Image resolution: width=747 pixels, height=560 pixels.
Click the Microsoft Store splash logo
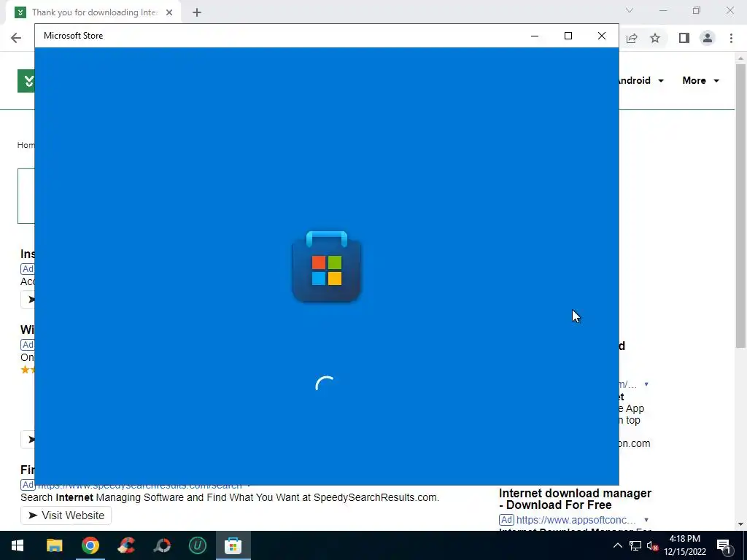tap(326, 267)
